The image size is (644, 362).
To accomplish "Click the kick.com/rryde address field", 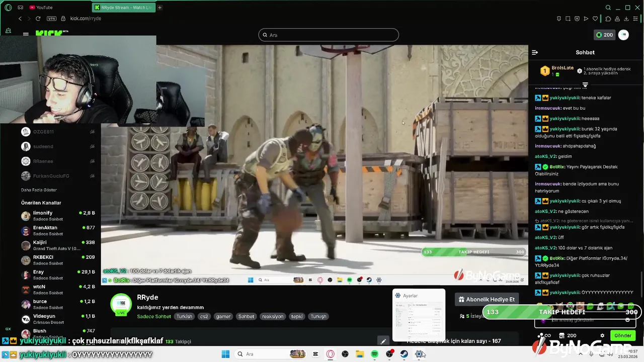I will click(86, 19).
